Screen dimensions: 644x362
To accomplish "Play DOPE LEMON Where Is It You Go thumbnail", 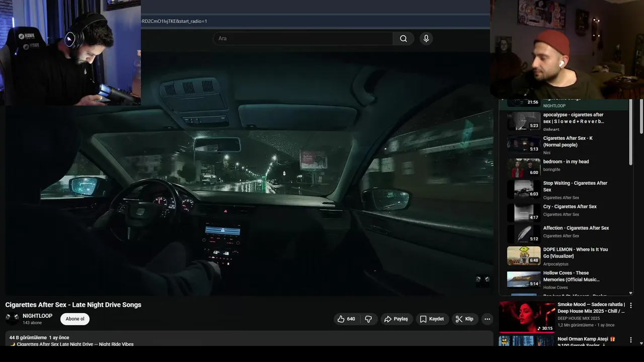I will point(524,256).
